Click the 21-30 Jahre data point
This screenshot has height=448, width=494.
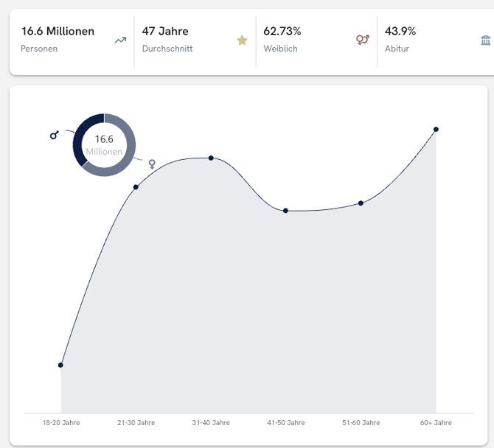pyautogui.click(x=136, y=187)
